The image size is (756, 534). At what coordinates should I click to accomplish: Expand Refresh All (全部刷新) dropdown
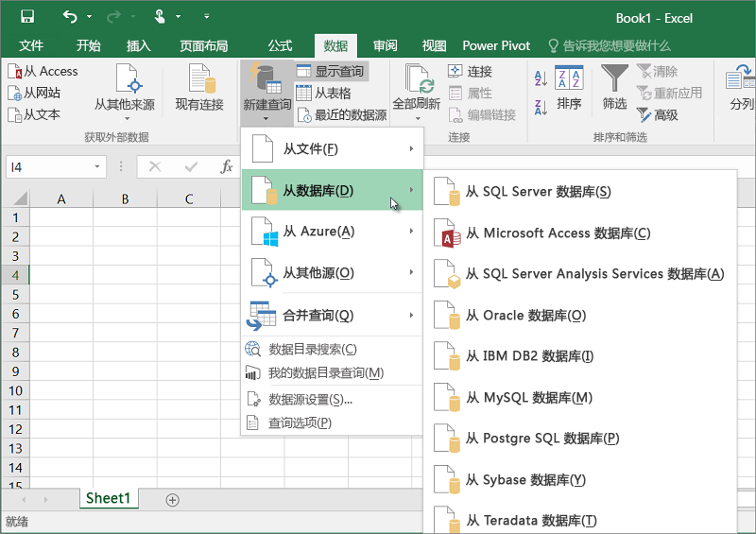click(418, 119)
